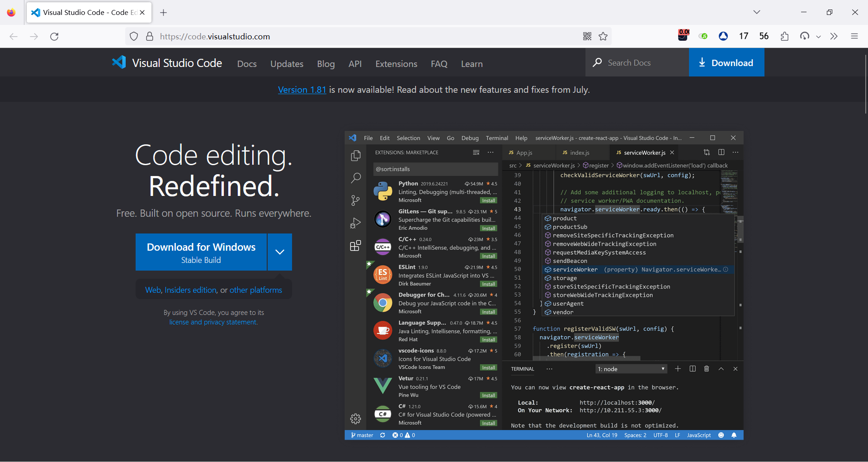
Task: Open the FAQ navigation item
Action: [439, 64]
